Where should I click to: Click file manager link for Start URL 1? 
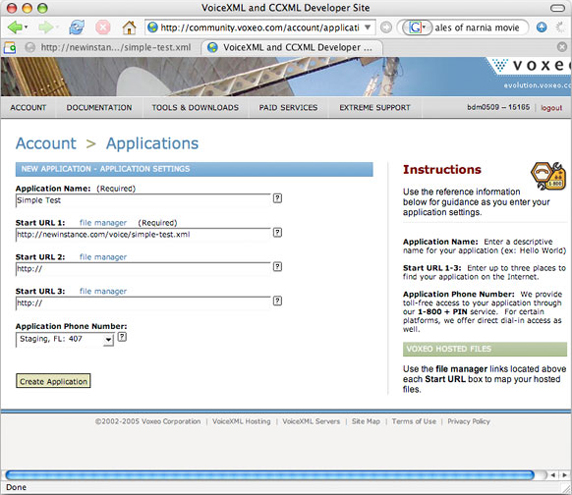[103, 223]
